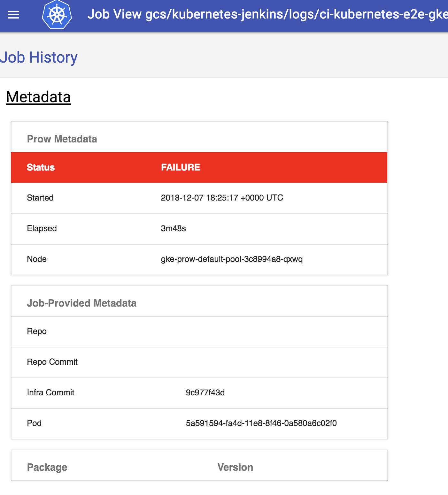The height and width of the screenshot is (495, 448).
Task: Select pod ID 5a591594-fa4d-11e8-8f46-0a580a6c02f0
Action: pyautogui.click(x=261, y=423)
